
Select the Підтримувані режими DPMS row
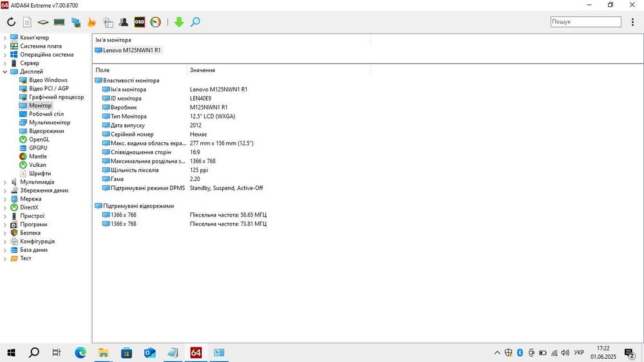(x=148, y=188)
